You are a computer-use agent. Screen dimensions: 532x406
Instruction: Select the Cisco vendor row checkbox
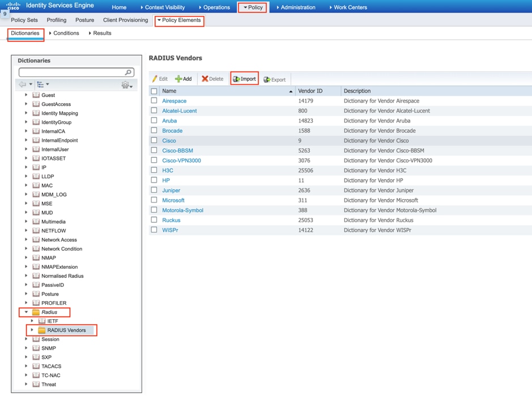154,141
